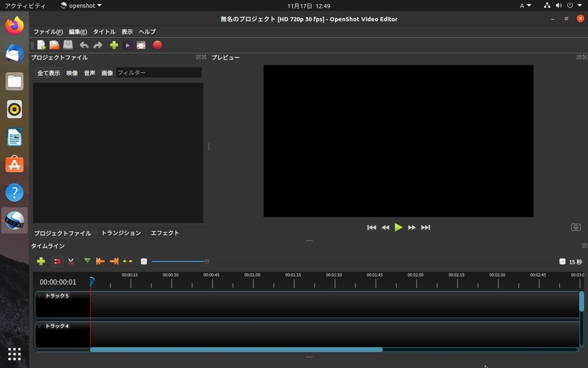This screenshot has height=368, width=588.
Task: Center the timeline on the playhead
Action: click(x=128, y=262)
